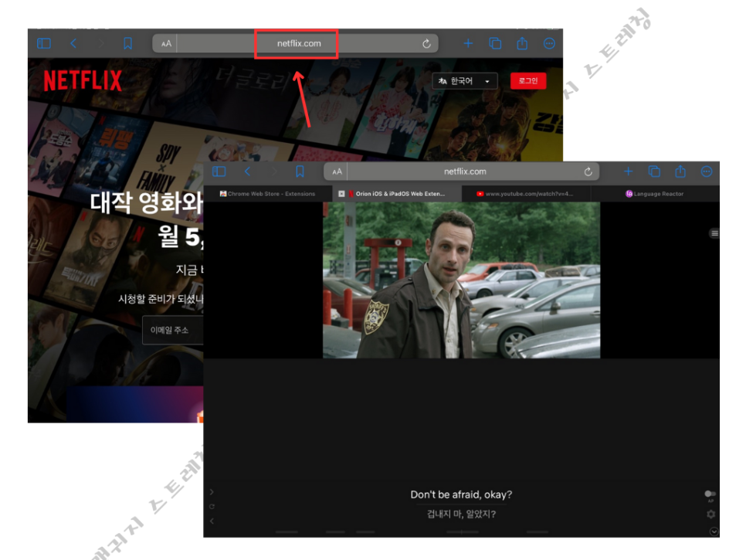Toggle the AP auto-pause switch
This screenshot has height=560, width=746.
pos(710,494)
